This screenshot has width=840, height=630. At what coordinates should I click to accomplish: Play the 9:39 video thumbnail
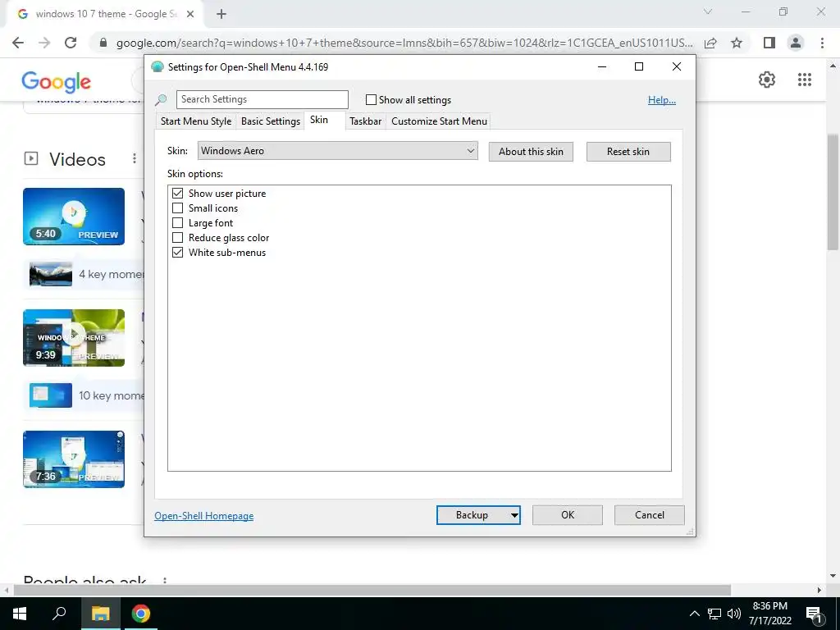point(74,338)
